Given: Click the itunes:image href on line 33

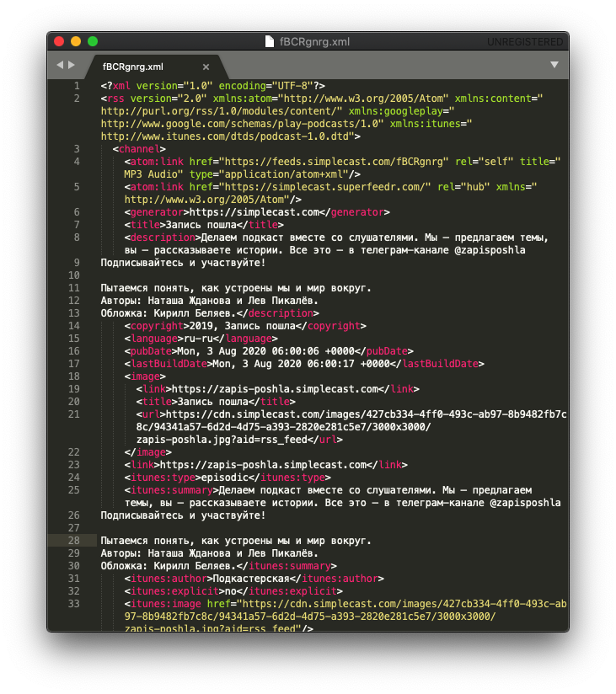Looking at the screenshot, I should [x=345, y=617].
